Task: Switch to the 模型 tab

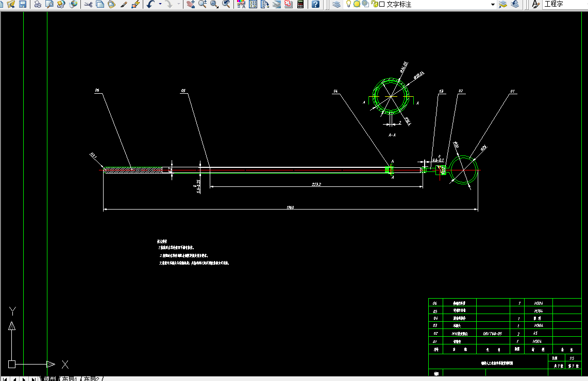Action: coord(49,379)
